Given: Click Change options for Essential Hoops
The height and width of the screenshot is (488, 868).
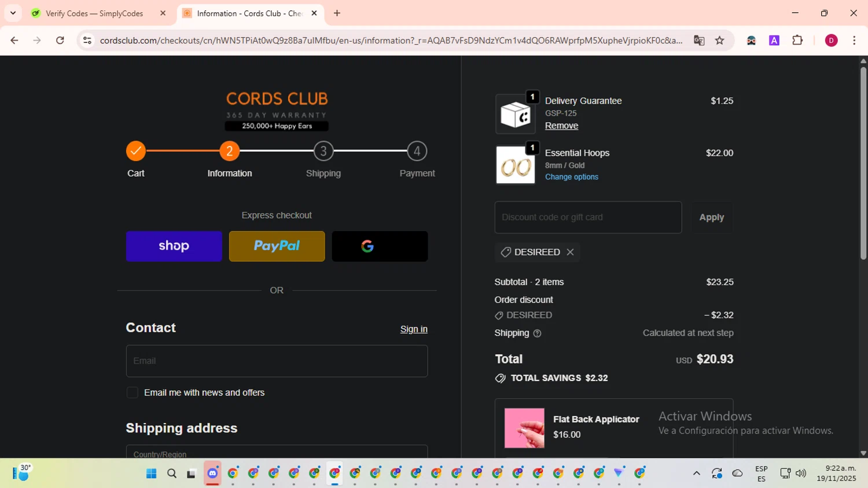Looking at the screenshot, I should (572, 177).
